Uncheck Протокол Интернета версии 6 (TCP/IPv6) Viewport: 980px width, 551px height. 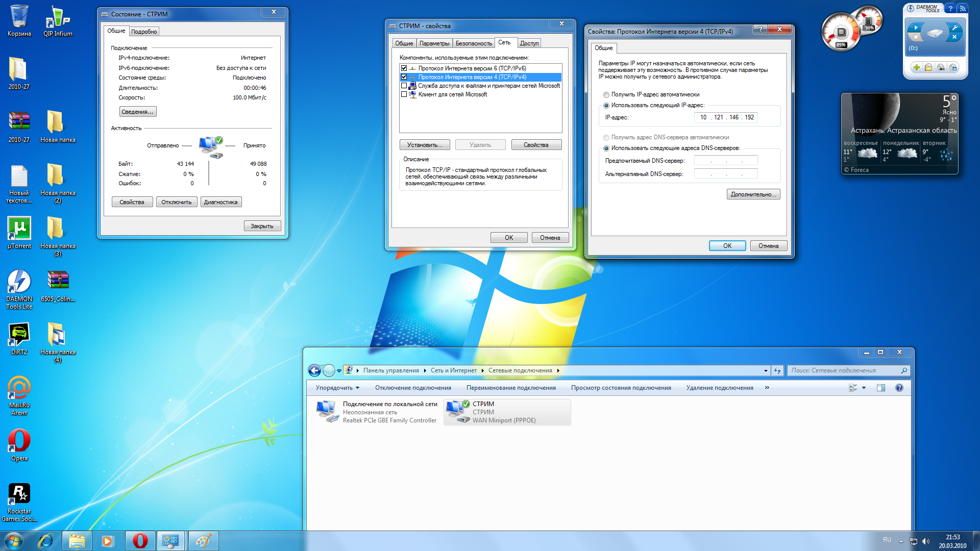404,68
